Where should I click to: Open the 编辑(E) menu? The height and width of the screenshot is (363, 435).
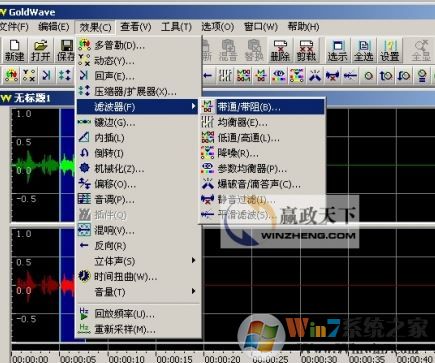click(x=54, y=27)
